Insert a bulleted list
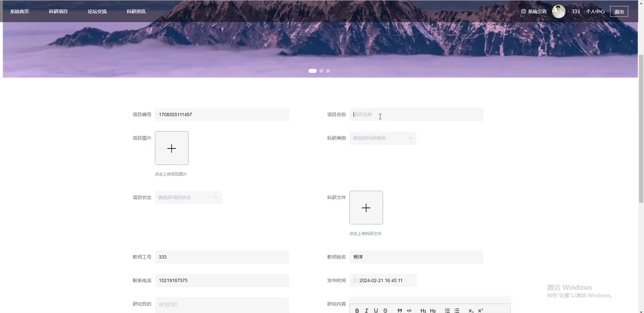 457,311
